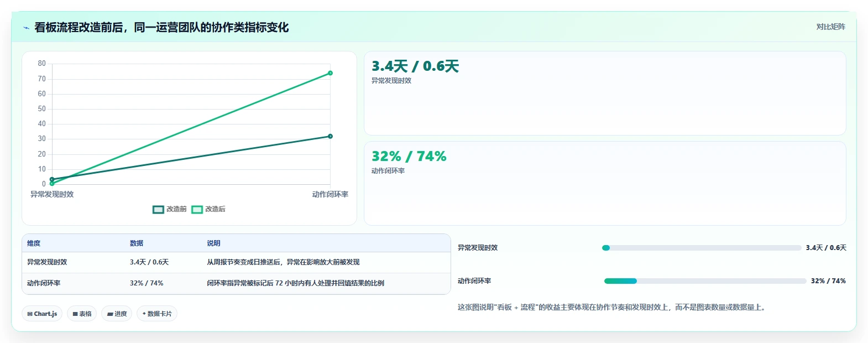Click the 异常发现时效 label in the progress list
The width and height of the screenshot is (868, 343).
pyautogui.click(x=478, y=248)
